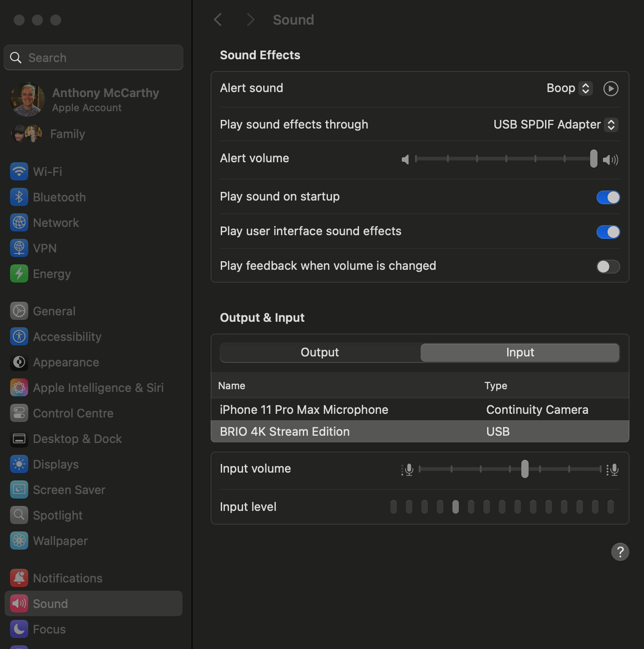The height and width of the screenshot is (649, 644).
Task: Open USB SPDIF Adapter output dropdown
Action: [556, 124]
